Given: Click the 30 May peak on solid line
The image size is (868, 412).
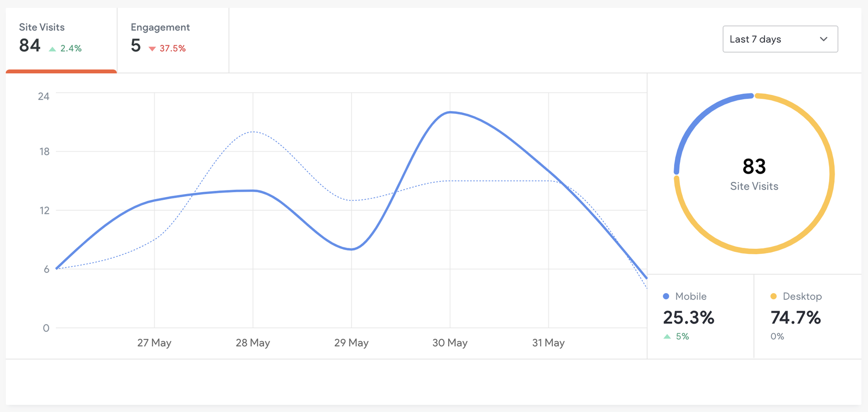Looking at the screenshot, I should 450,112.
